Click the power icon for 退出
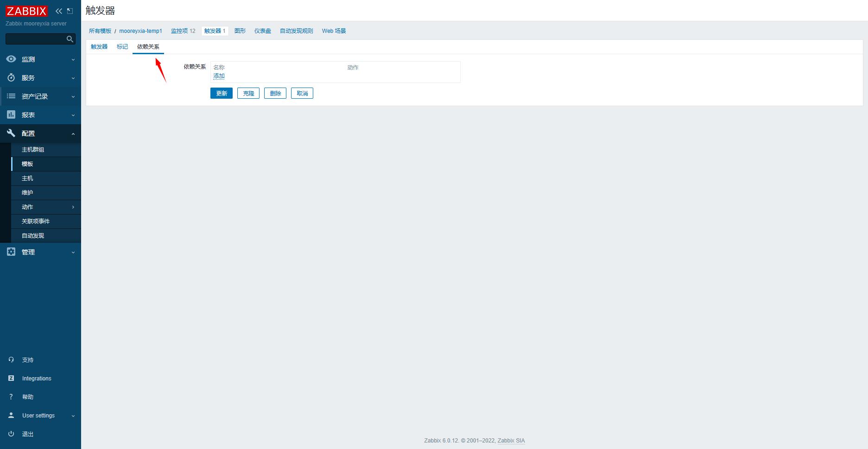The width and height of the screenshot is (868, 449). (x=11, y=434)
